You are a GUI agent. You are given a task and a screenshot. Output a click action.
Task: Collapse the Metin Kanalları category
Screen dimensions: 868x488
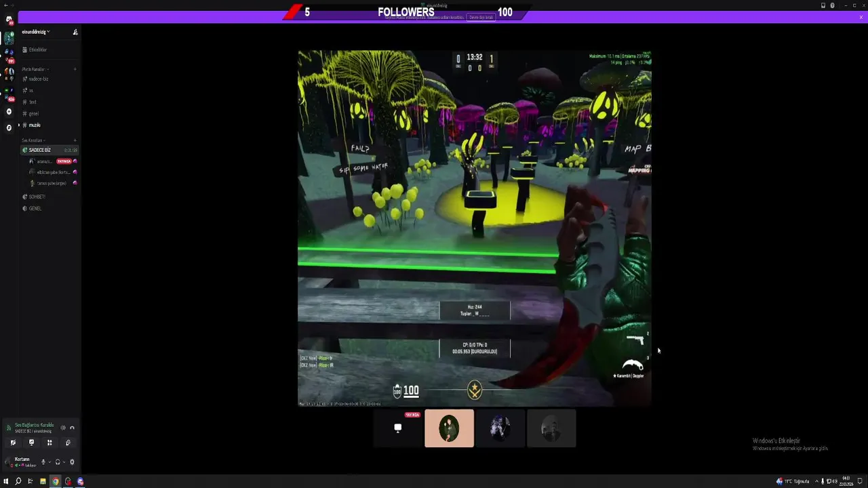(34, 69)
